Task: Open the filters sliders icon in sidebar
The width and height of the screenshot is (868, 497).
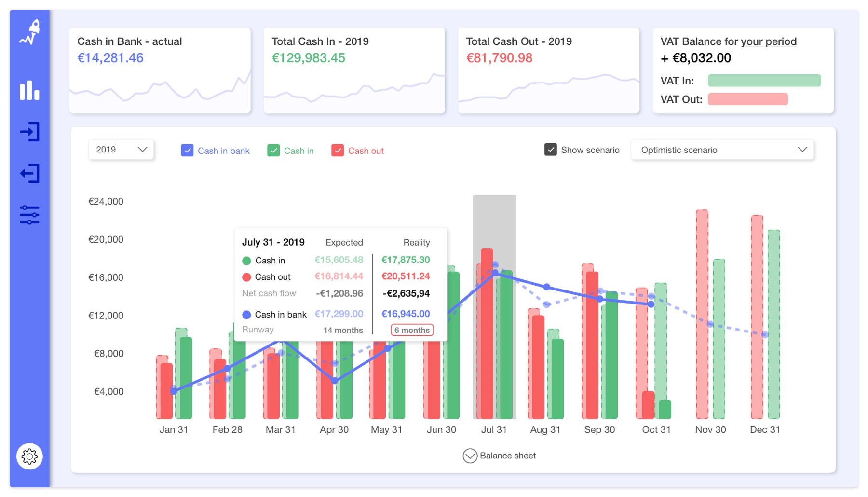Action: point(29,214)
